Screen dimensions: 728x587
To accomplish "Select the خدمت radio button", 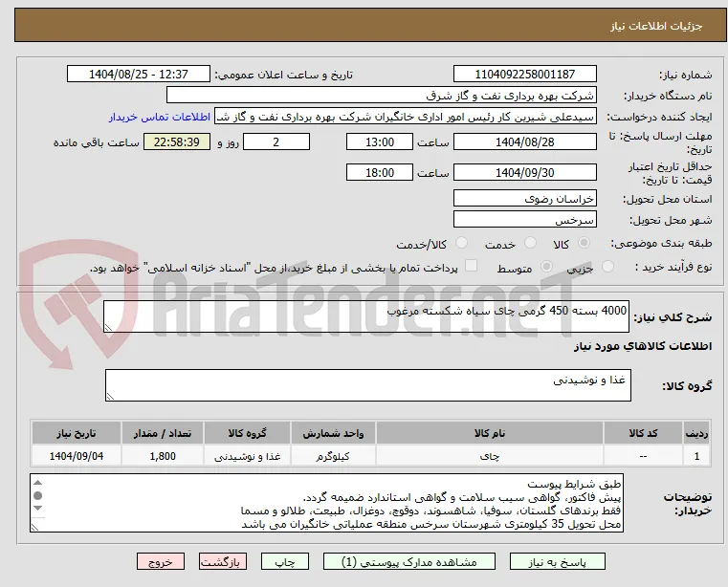I will [x=530, y=243].
